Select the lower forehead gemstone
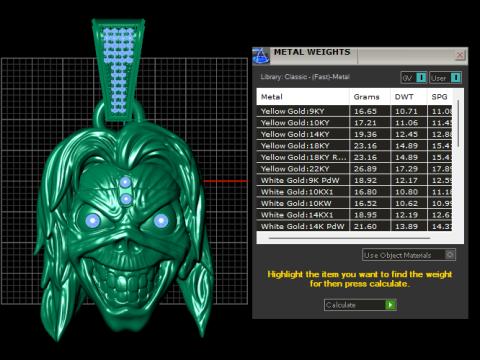Image resolution: width=480 pixels, height=360 pixels. pos(126,199)
